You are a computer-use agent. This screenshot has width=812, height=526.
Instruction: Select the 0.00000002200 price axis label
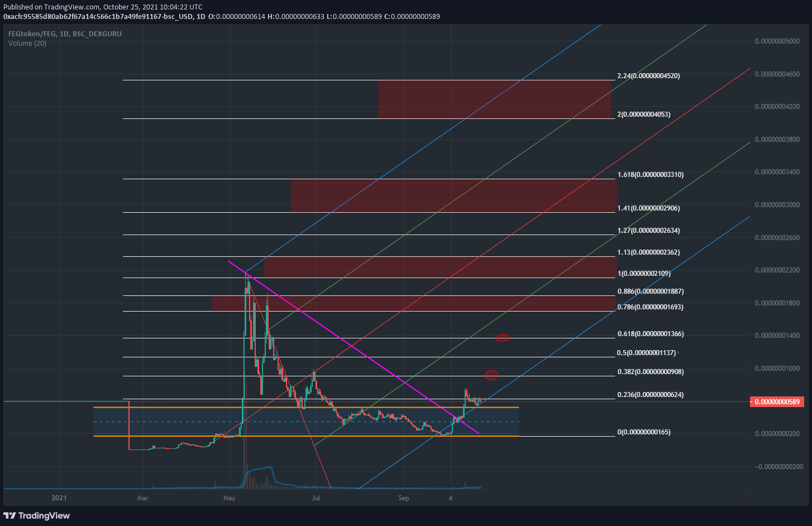777,270
